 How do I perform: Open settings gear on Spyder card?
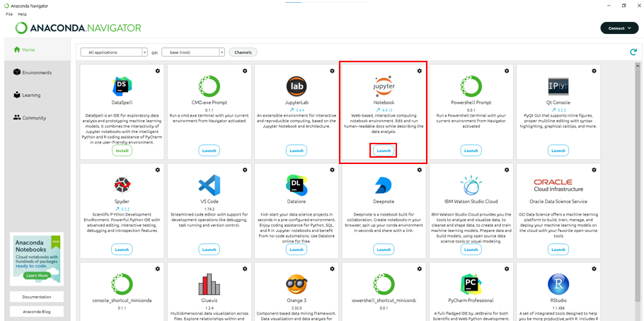(158, 170)
